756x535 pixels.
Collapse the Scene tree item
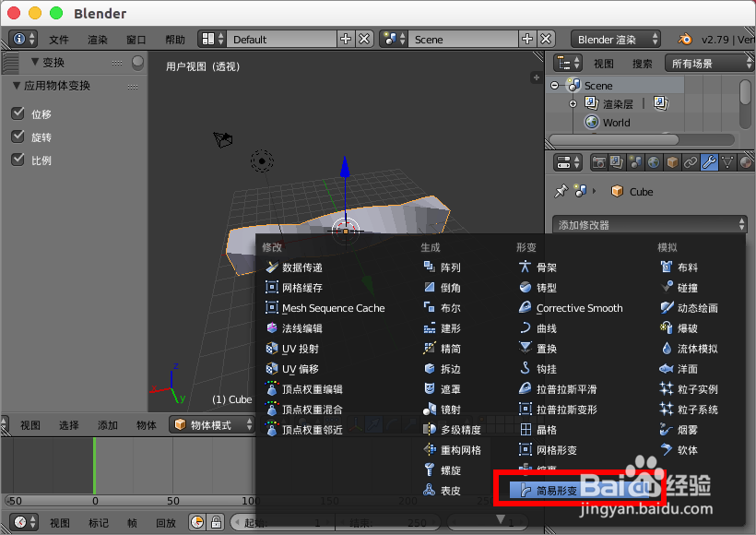554,86
